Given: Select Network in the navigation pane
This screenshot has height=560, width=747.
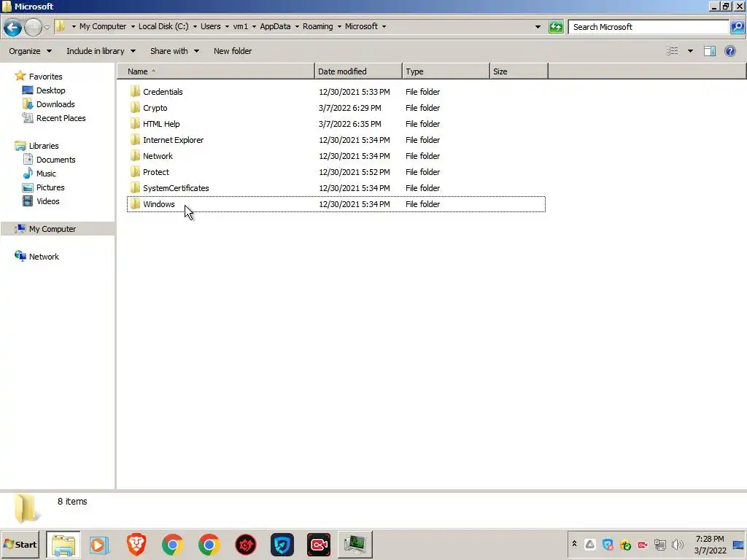Looking at the screenshot, I should [x=44, y=257].
